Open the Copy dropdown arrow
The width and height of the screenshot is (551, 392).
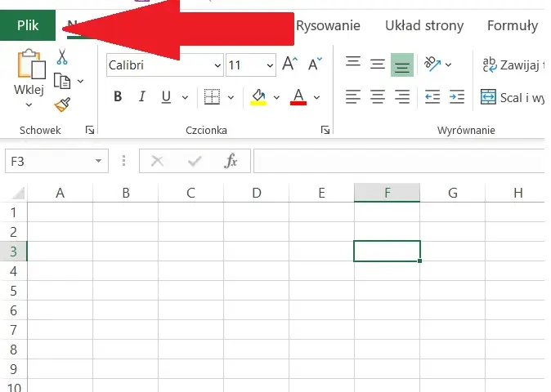click(x=80, y=82)
